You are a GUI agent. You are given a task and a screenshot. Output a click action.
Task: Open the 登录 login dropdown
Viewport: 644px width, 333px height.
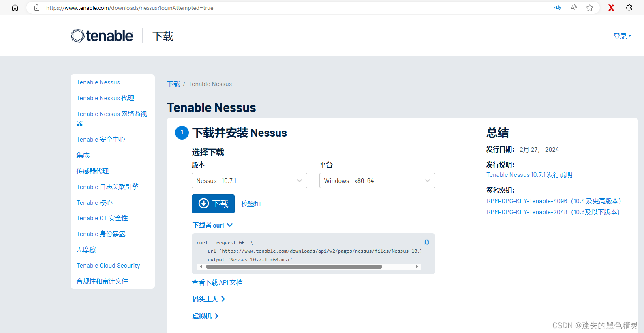(622, 36)
